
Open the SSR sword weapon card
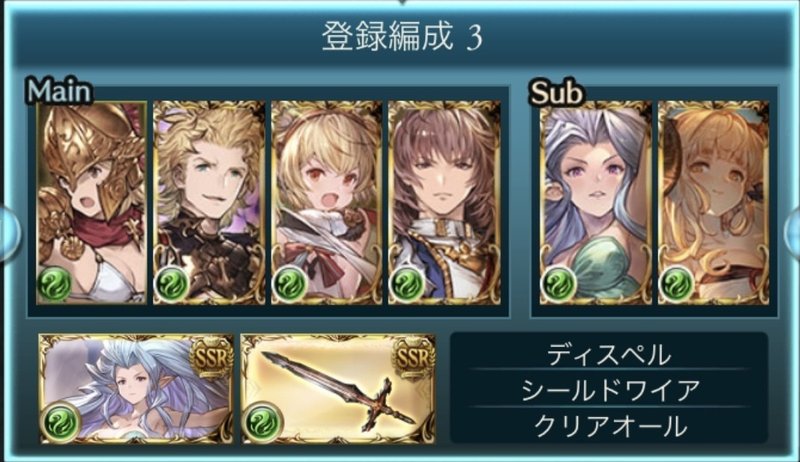coord(338,389)
